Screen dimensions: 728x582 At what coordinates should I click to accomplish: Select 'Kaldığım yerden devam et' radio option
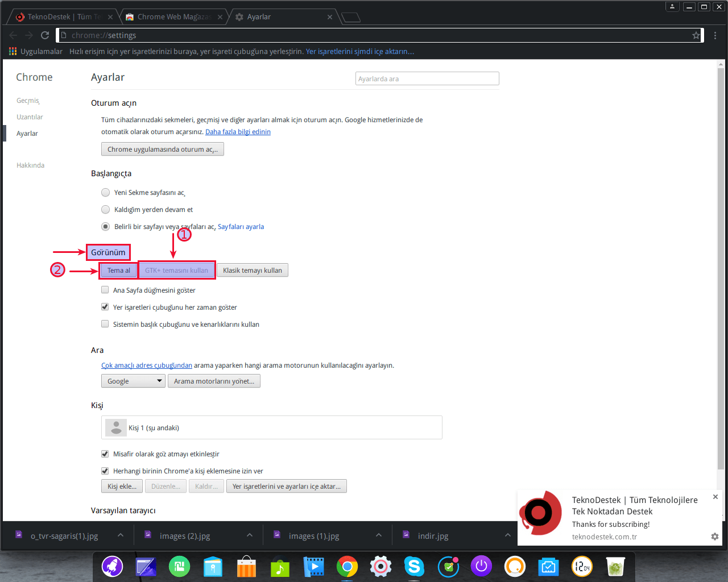105,210
